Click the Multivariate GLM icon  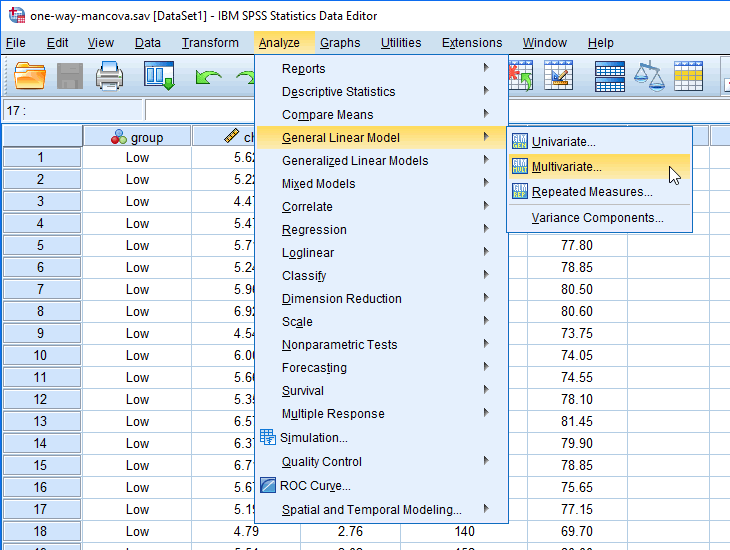[520, 166]
